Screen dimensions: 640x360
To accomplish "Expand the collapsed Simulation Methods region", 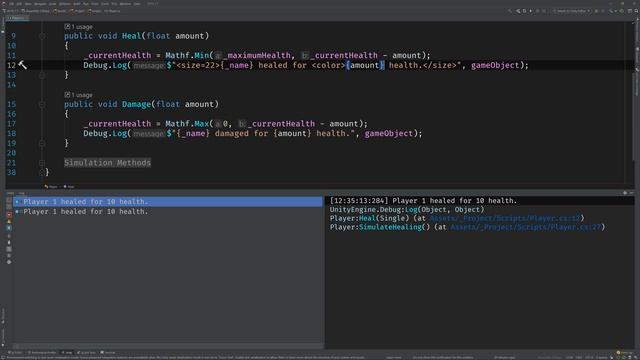I will point(107,163).
